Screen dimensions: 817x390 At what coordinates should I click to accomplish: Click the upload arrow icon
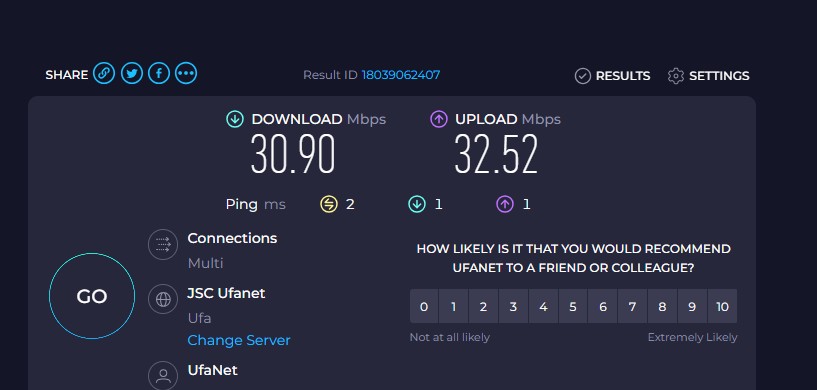[x=439, y=119]
